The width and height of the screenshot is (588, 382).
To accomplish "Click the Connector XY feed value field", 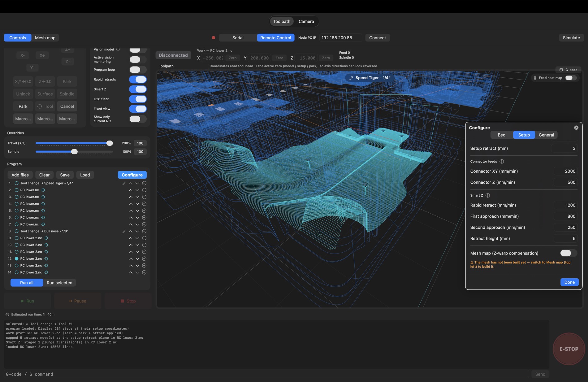I will click(565, 171).
